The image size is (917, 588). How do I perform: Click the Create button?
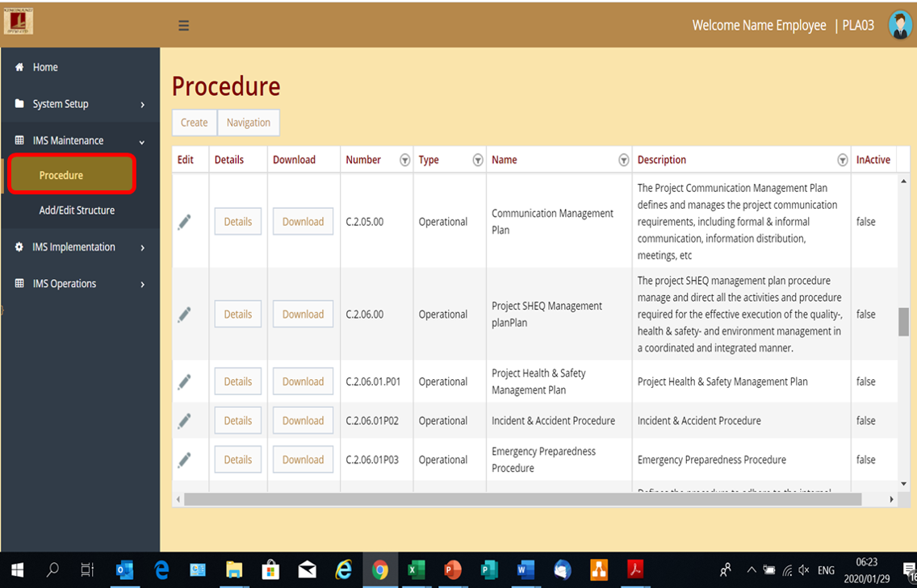click(x=194, y=122)
